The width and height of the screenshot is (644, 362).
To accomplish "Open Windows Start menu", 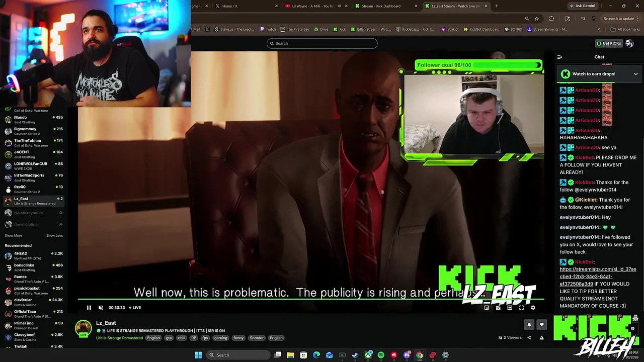I will click(x=198, y=355).
